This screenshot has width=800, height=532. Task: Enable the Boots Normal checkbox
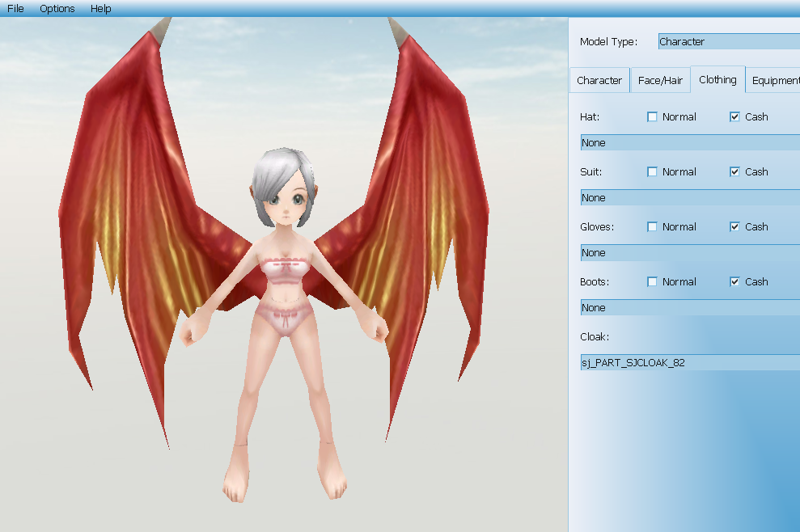point(653,281)
